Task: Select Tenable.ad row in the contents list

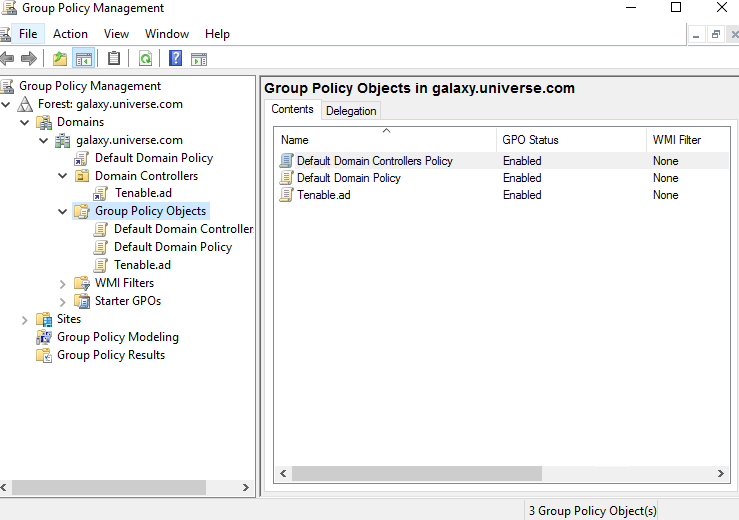Action: tap(323, 195)
